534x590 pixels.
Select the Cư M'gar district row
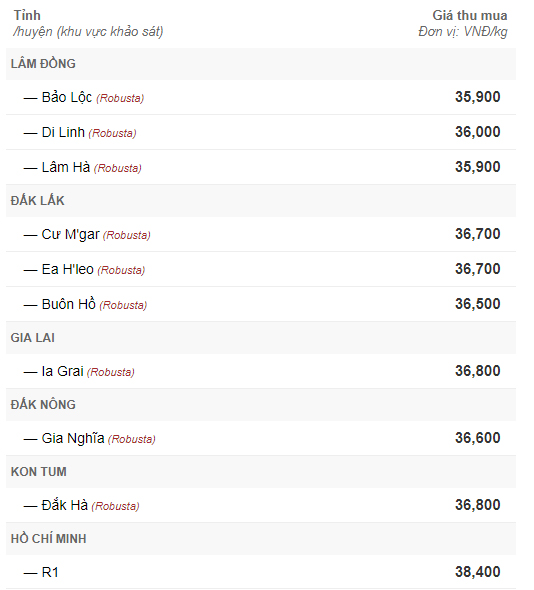click(261, 234)
